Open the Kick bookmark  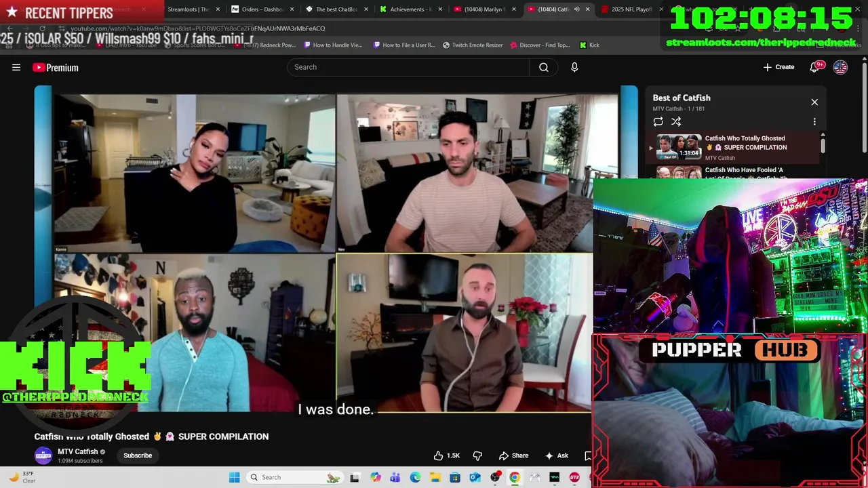coord(589,45)
